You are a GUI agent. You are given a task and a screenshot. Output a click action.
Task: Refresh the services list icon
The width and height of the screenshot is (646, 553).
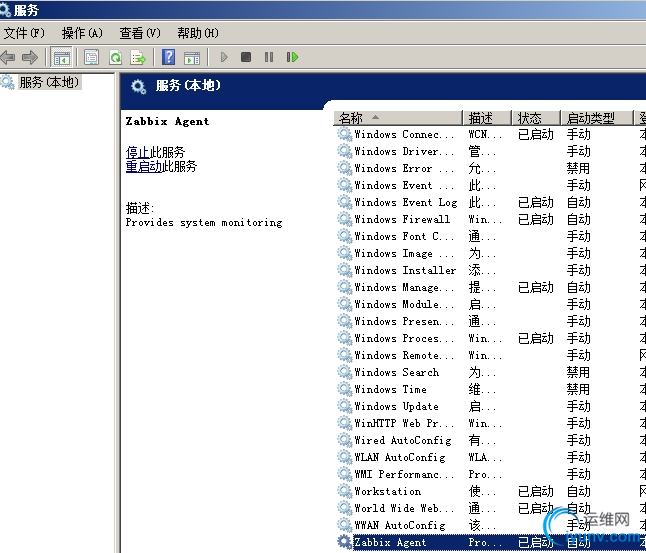(115, 57)
